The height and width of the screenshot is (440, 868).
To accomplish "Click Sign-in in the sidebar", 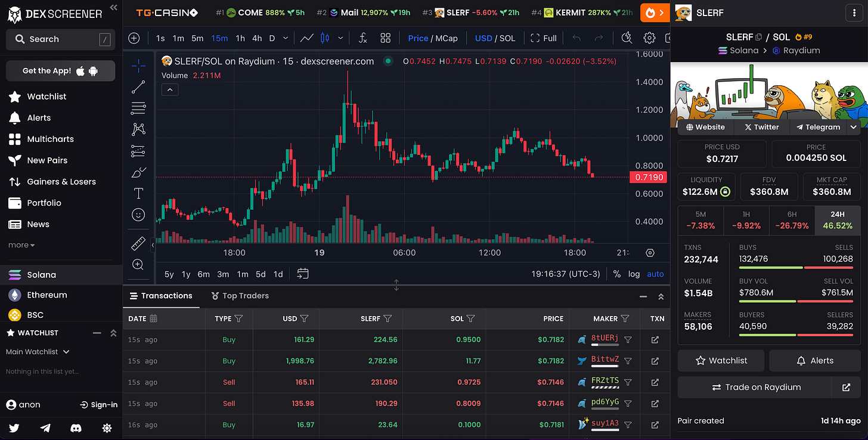I will (x=98, y=405).
